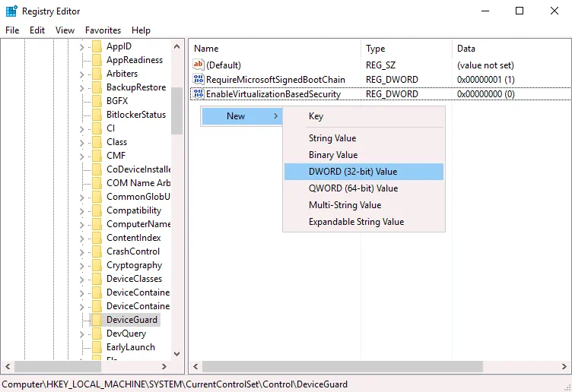572x392 pixels.
Task: Click the EnableVirtualizationBasedSecurity DWORD icon
Action: point(199,94)
